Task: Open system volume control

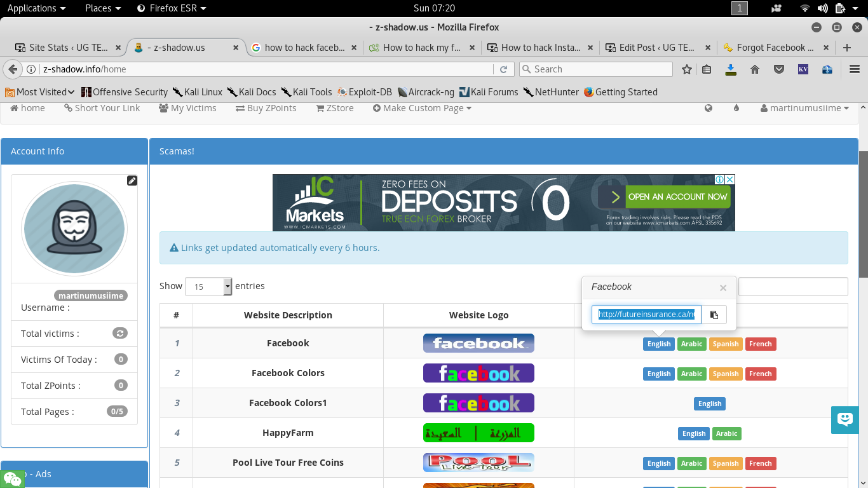Action: [x=823, y=8]
